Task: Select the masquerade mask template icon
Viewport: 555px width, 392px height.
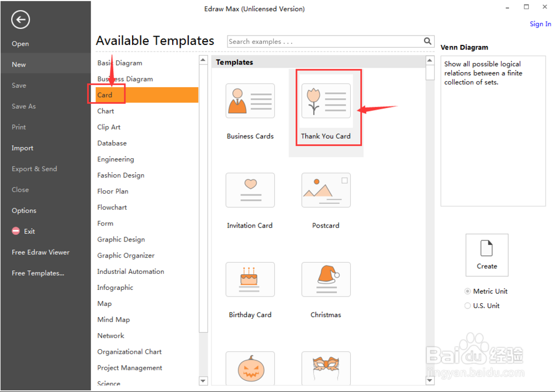Action: click(x=326, y=368)
